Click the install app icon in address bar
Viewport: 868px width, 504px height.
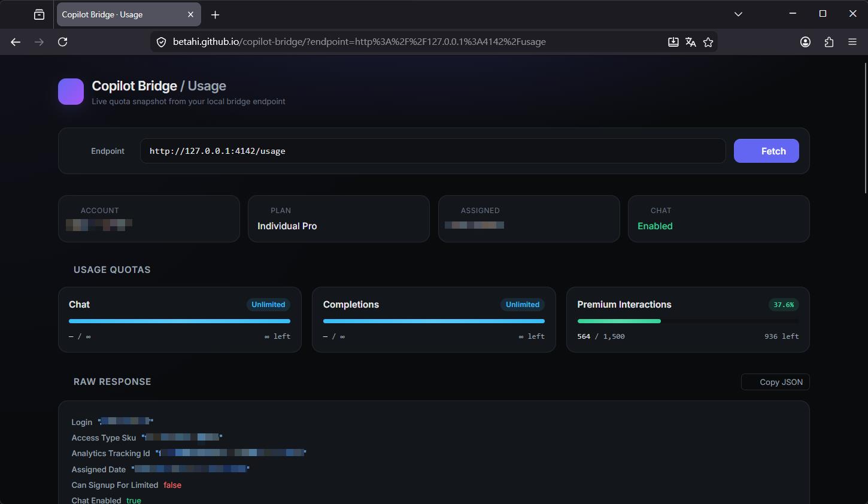point(673,42)
